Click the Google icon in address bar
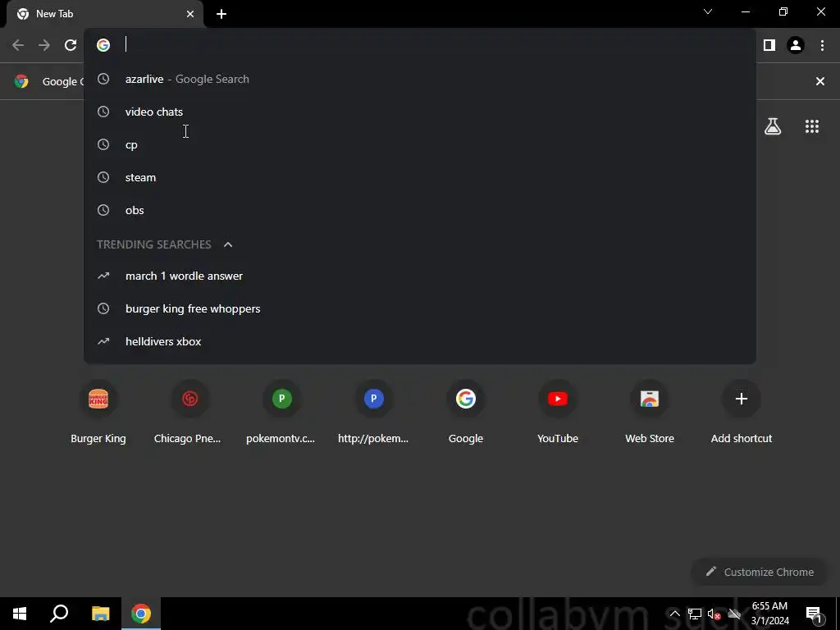 click(103, 45)
